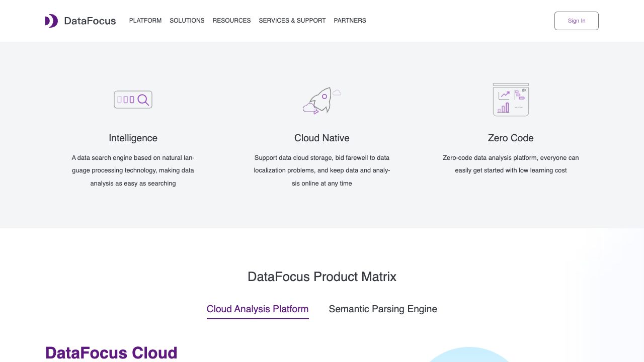Image resolution: width=644 pixels, height=362 pixels.
Task: Click the DataFocus brand name text
Action: point(90,21)
